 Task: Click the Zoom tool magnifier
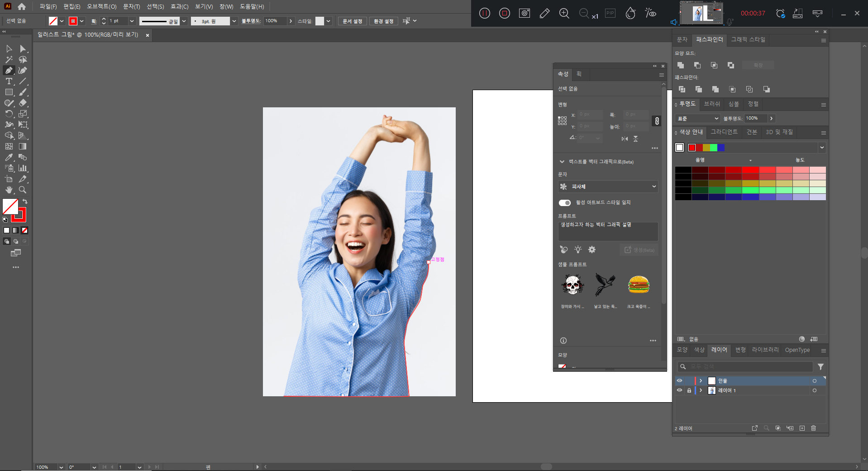[x=23, y=190]
